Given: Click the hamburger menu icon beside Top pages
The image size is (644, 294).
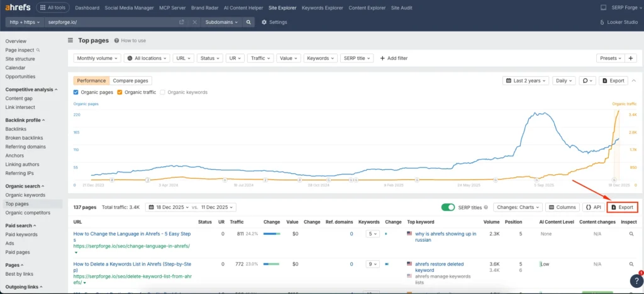Looking at the screenshot, I should click(70, 40).
